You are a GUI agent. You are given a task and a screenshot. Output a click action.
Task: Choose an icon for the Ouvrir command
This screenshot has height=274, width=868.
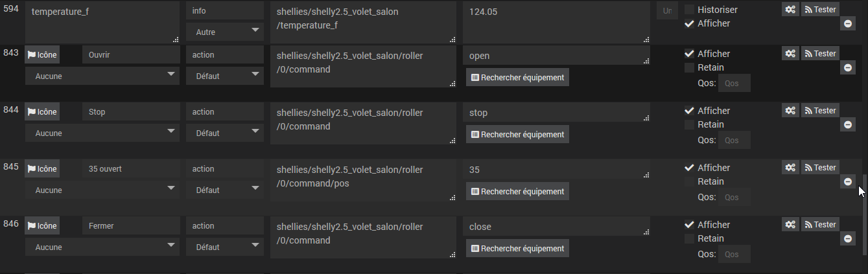tap(42, 55)
